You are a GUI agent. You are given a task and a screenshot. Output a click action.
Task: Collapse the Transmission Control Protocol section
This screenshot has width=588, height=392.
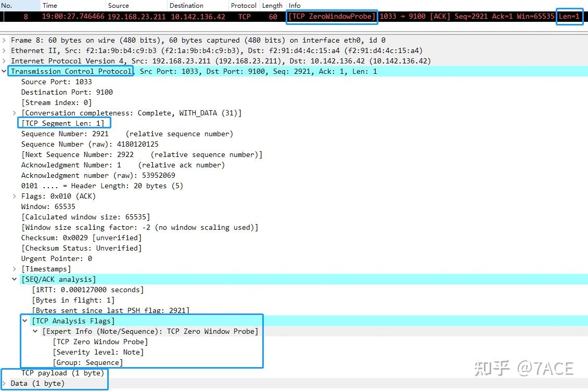4,71
